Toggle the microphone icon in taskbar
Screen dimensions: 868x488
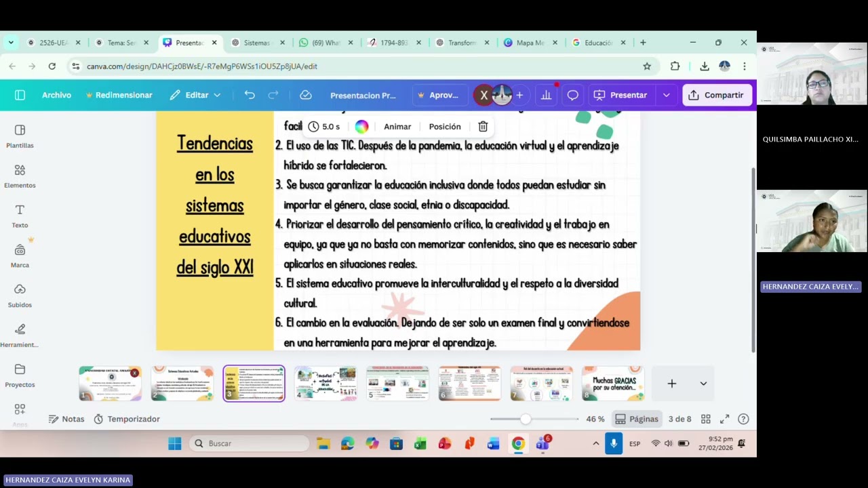click(614, 443)
